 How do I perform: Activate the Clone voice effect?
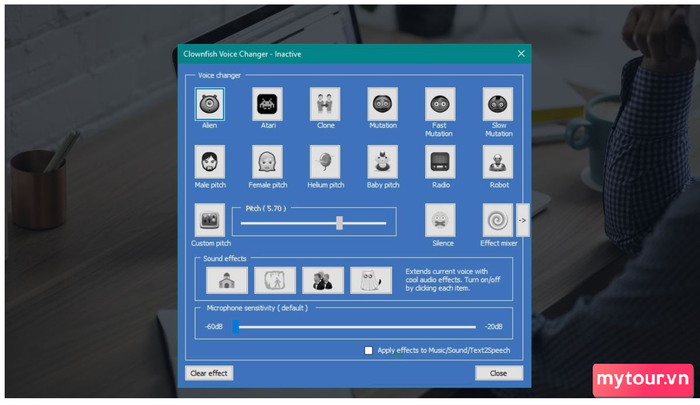[x=325, y=104]
